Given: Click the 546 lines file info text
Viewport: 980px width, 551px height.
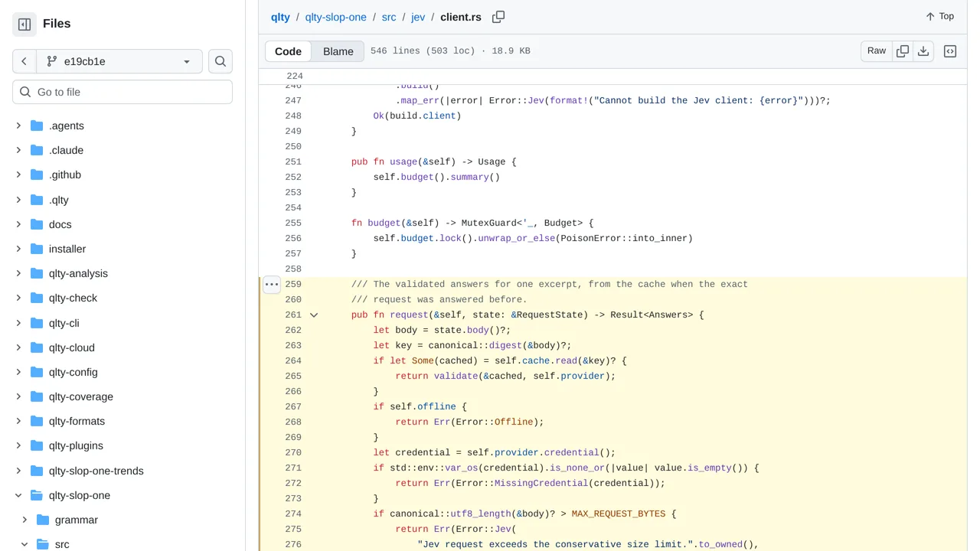Looking at the screenshot, I should (x=450, y=51).
